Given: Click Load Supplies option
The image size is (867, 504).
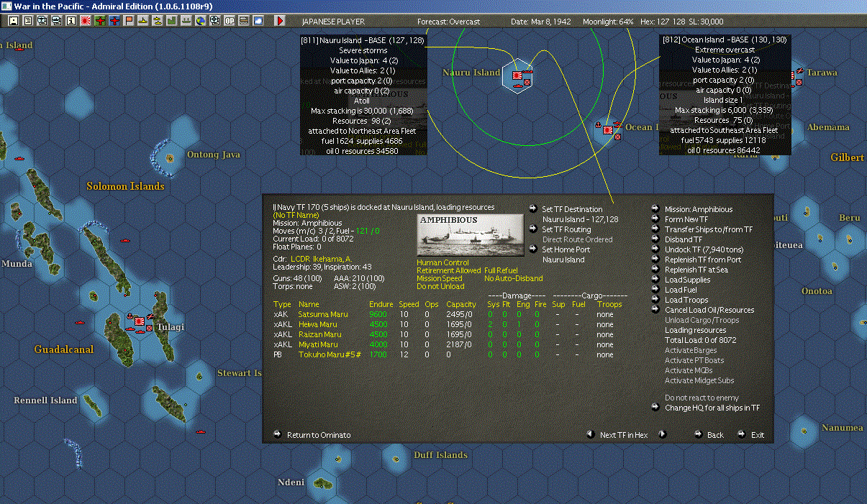Looking at the screenshot, I should point(687,280).
